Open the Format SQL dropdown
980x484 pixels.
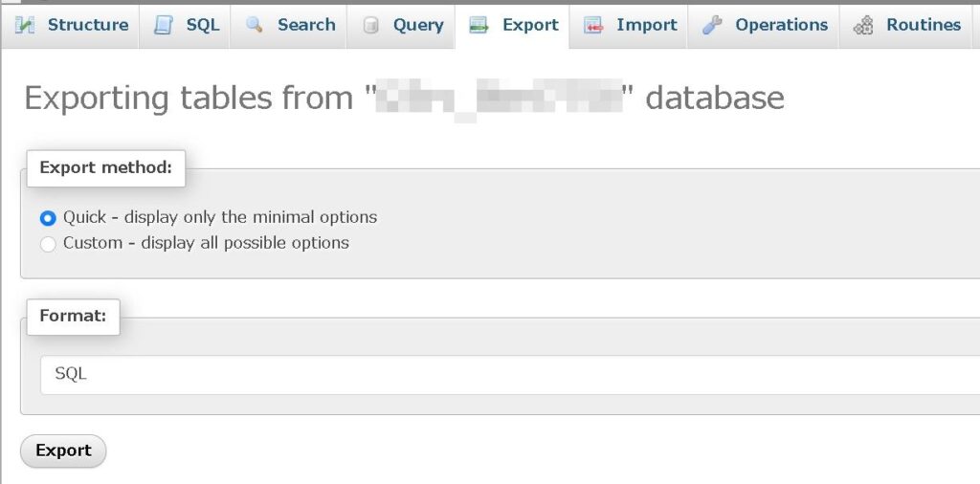click(x=507, y=374)
